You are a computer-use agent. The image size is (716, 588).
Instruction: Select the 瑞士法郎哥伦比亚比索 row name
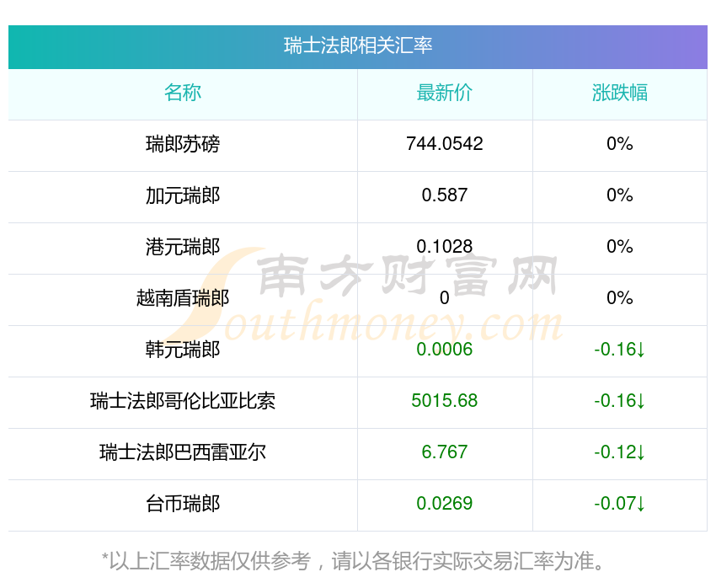(x=183, y=401)
